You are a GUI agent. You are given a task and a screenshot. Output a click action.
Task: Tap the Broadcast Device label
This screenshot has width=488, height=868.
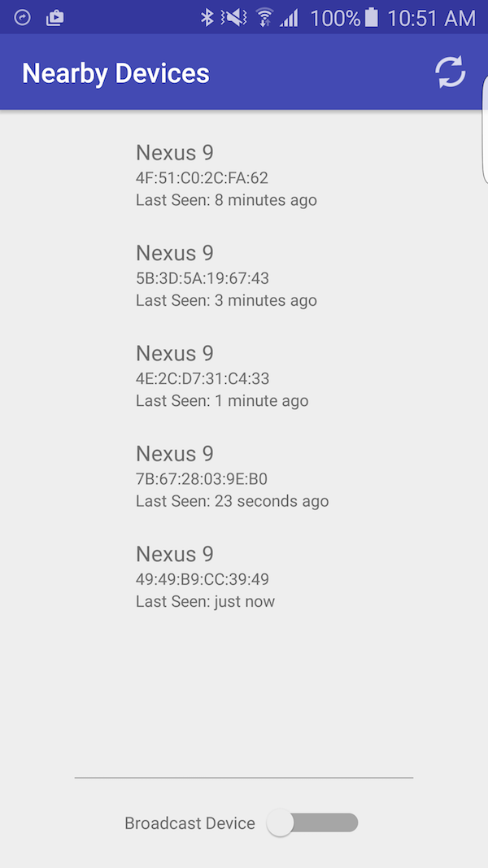tap(190, 823)
